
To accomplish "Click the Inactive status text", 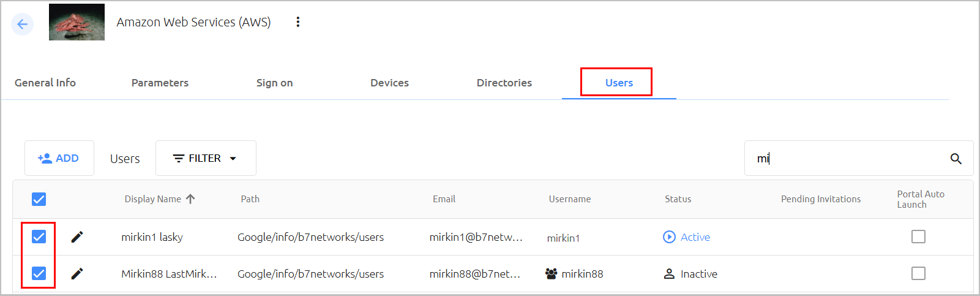I will [x=699, y=274].
